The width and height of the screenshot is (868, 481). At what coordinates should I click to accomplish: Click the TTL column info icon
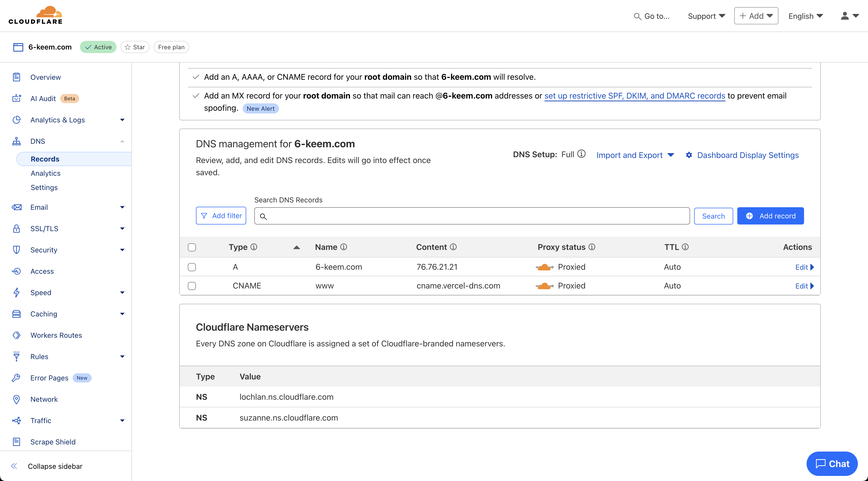685,247
